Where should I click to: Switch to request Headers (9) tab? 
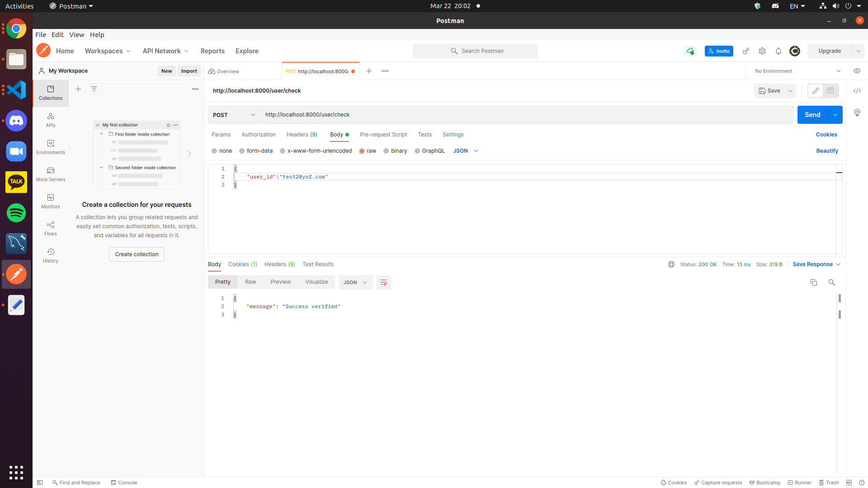(x=302, y=135)
